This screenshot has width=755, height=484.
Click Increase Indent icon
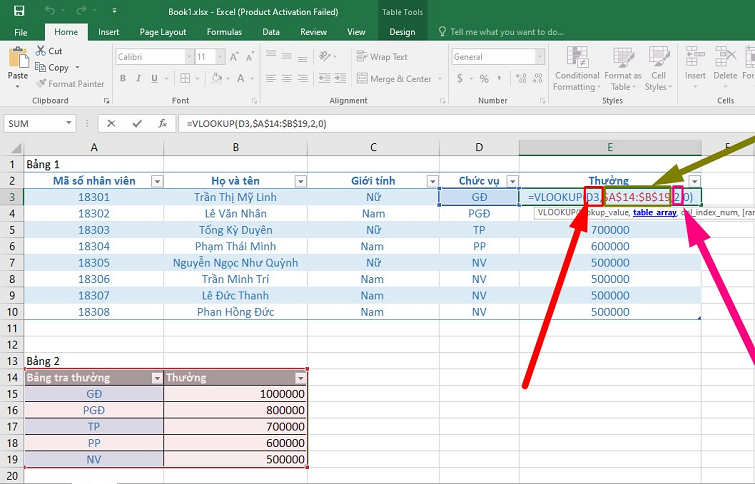pos(340,78)
